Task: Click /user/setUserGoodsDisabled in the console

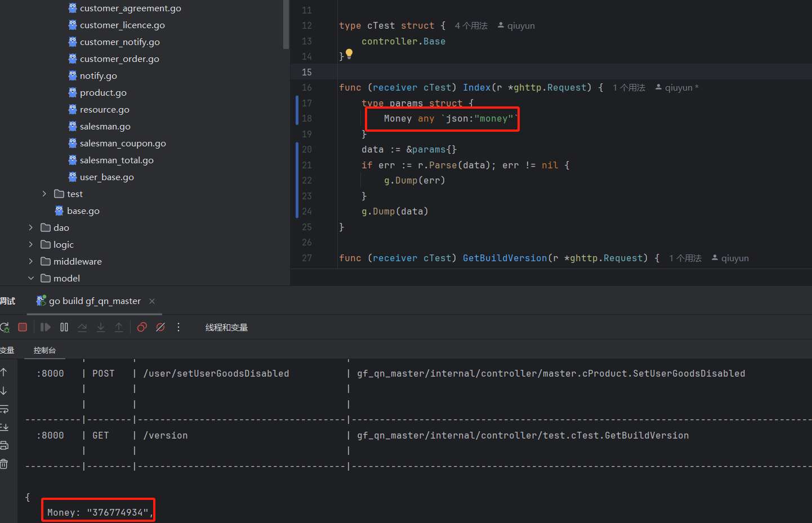Action: [216, 373]
